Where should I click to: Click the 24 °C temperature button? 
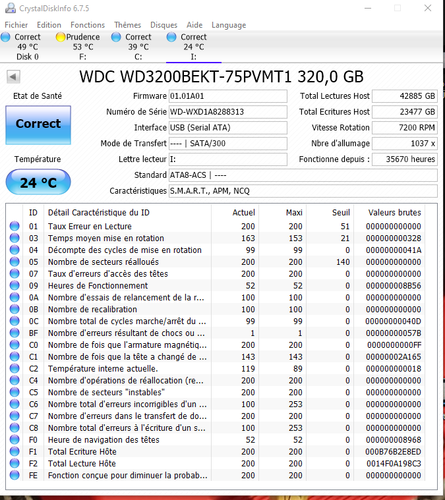coord(38,182)
